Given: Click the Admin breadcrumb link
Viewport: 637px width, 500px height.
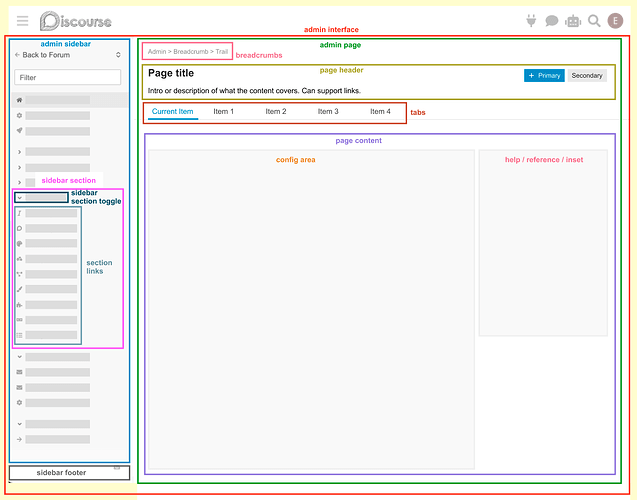Looking at the screenshot, I should (157, 52).
